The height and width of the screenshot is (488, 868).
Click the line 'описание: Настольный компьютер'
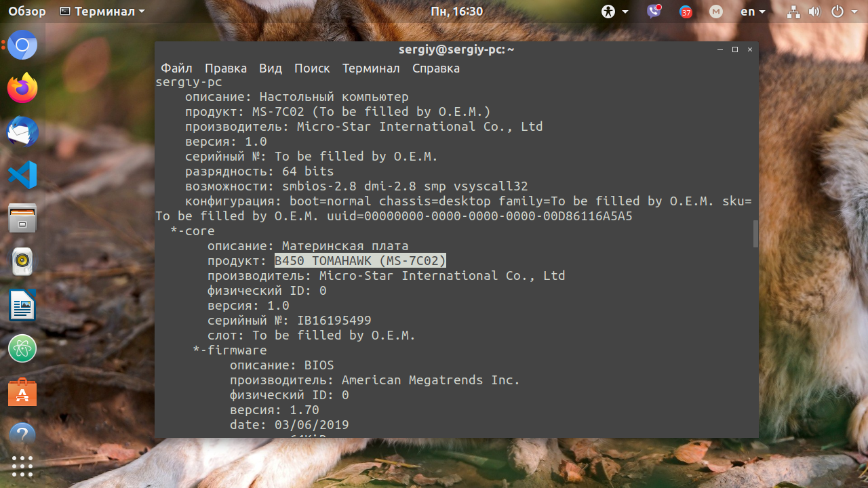coord(297,97)
